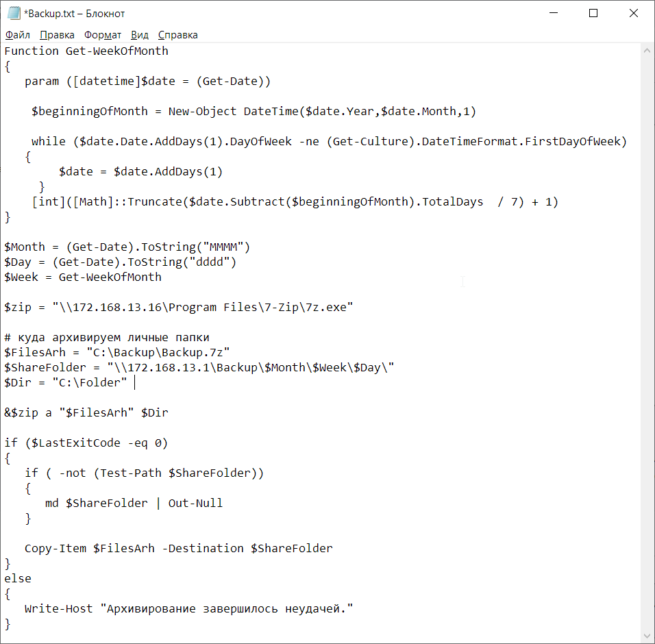Open the Файл menu
The image size is (655, 644).
[18, 35]
